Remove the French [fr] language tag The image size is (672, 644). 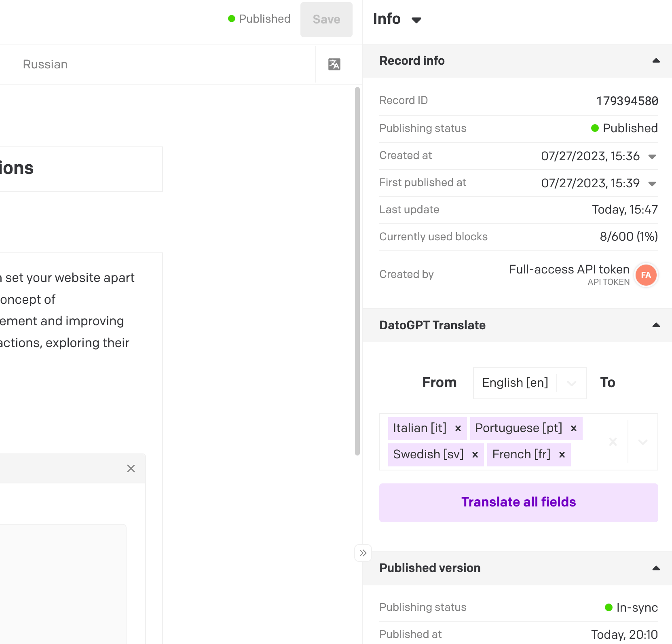pos(562,455)
